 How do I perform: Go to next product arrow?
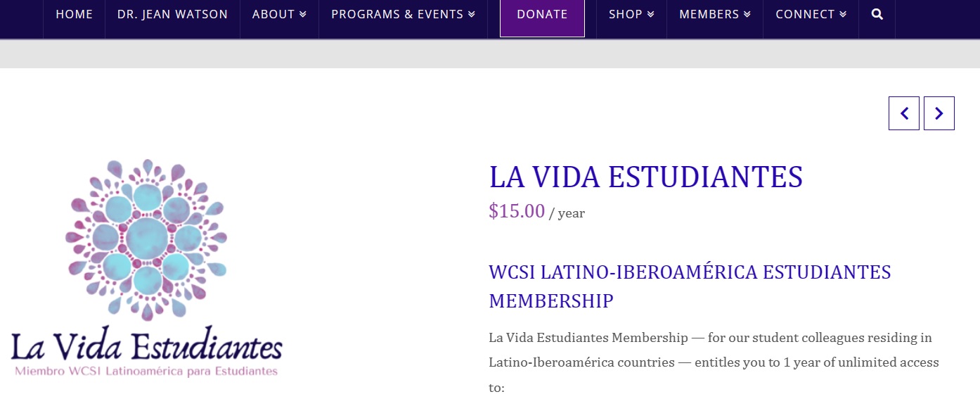(939, 113)
